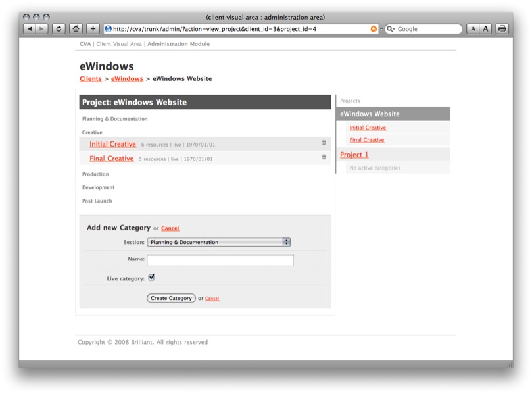Open the Section dropdown menu

219,242
